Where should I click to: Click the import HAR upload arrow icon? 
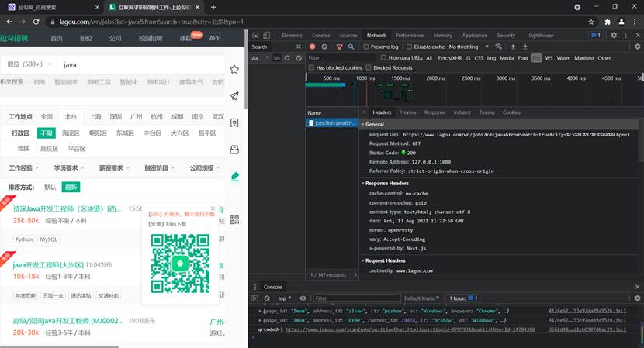pyautogui.click(x=513, y=47)
